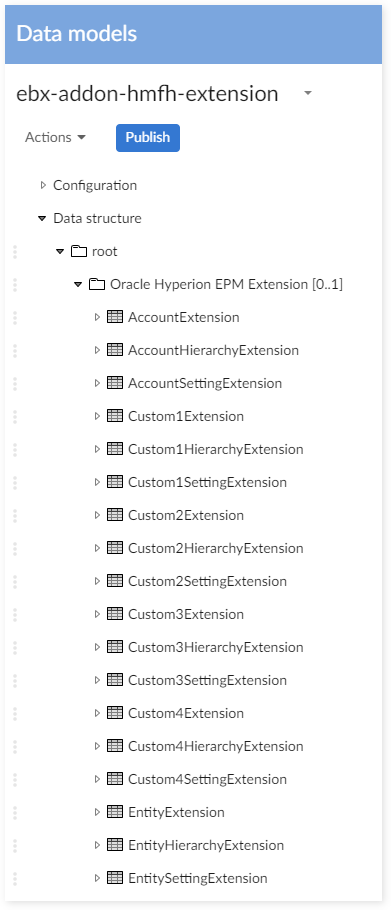Click drag handle beside Custom2Extension row
The height and width of the screenshot is (910, 391).
(x=15, y=515)
